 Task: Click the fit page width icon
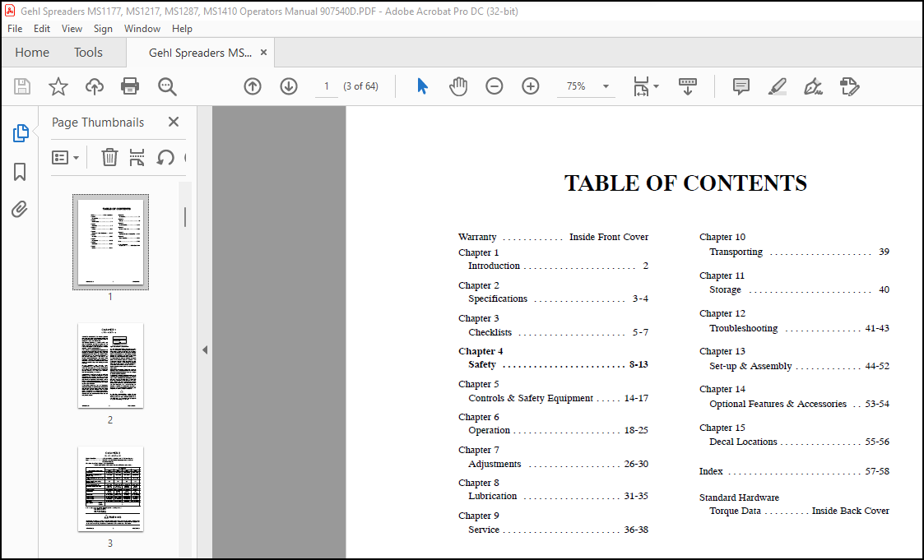(x=641, y=86)
